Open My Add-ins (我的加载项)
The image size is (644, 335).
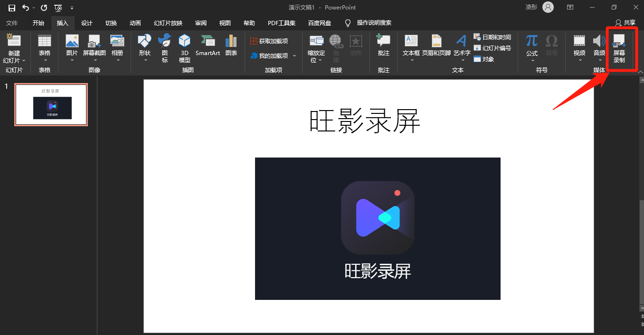269,56
